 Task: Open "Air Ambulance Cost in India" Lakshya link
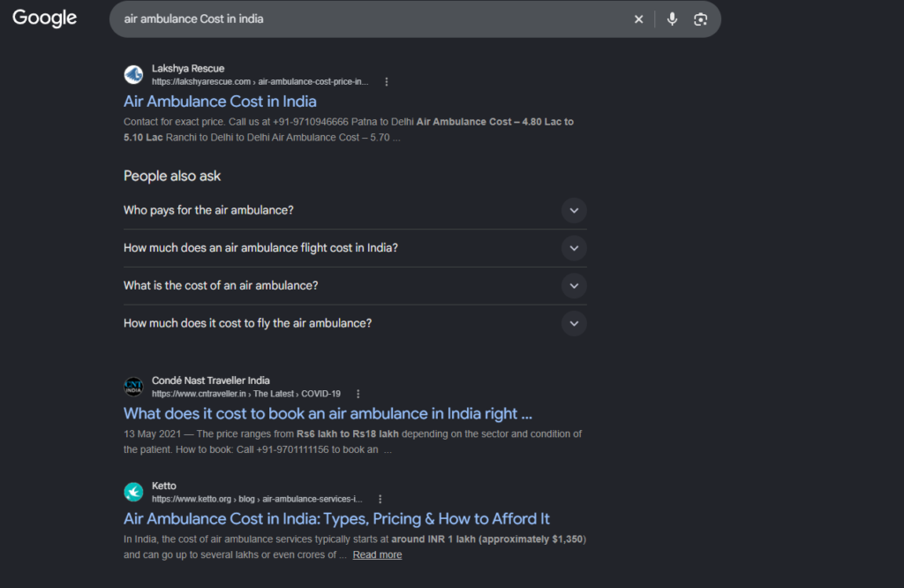[x=220, y=102]
